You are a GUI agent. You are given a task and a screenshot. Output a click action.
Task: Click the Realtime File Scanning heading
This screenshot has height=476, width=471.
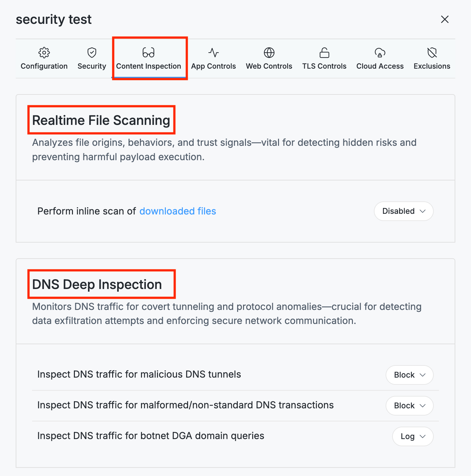point(101,120)
